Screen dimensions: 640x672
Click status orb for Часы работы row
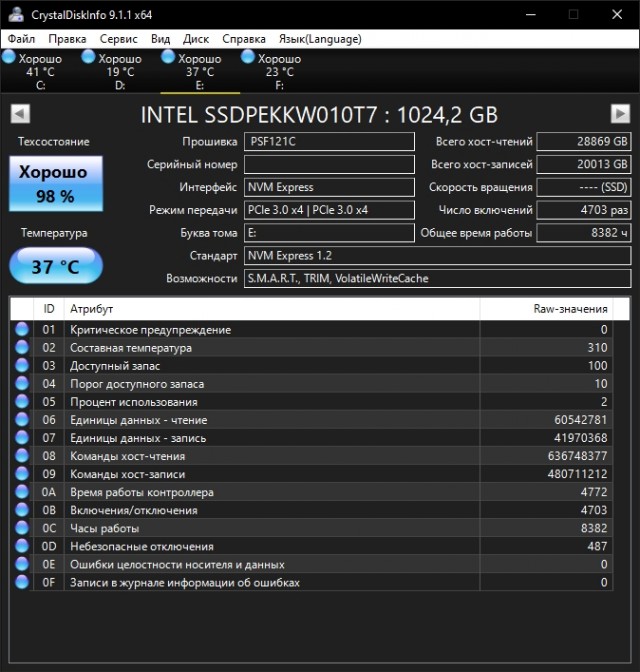click(22, 528)
